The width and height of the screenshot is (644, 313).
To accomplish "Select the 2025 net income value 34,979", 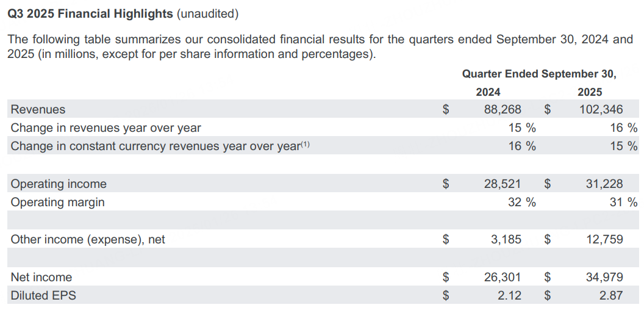I will (604, 278).
